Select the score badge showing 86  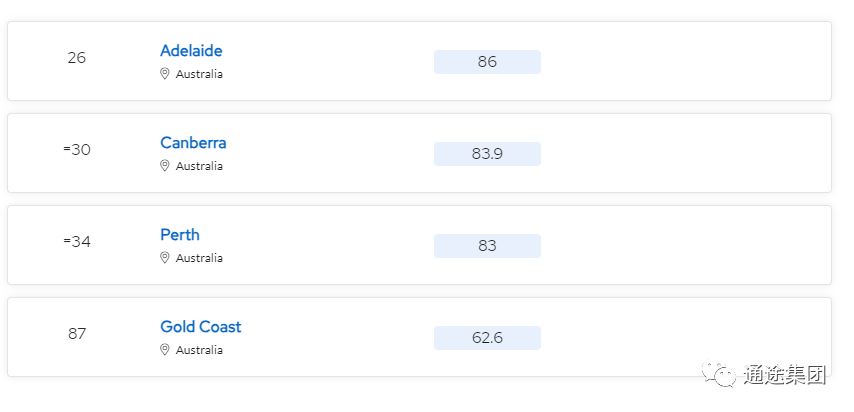pyautogui.click(x=487, y=62)
